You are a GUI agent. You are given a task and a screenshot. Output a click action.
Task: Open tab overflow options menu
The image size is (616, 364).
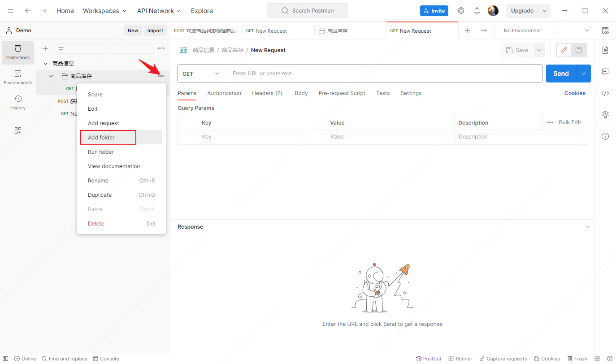[x=484, y=30]
